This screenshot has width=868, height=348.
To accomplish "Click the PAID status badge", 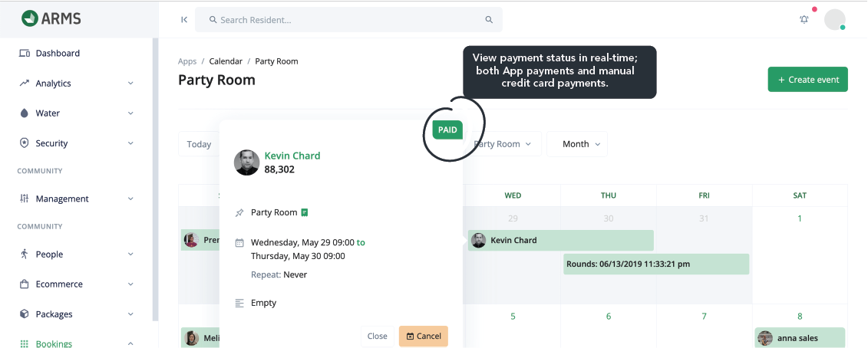I will point(447,130).
